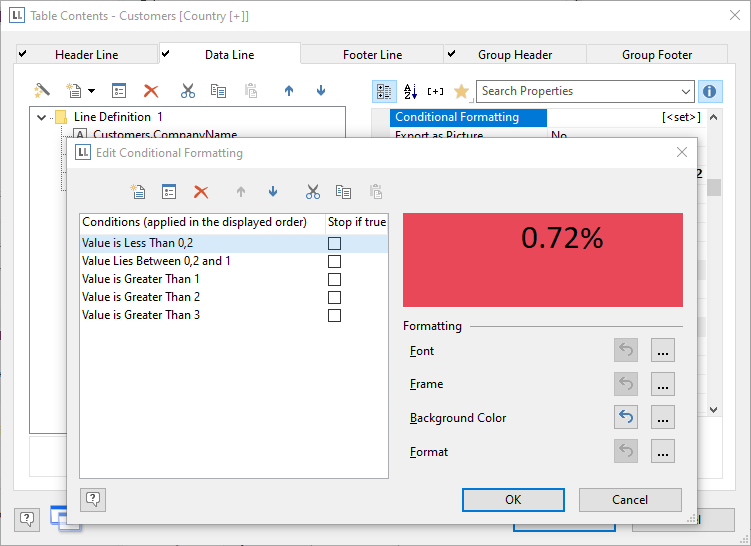The image size is (751, 546).
Task: Click the paste icon in the Table Contents toolbar
Action: pos(251,91)
